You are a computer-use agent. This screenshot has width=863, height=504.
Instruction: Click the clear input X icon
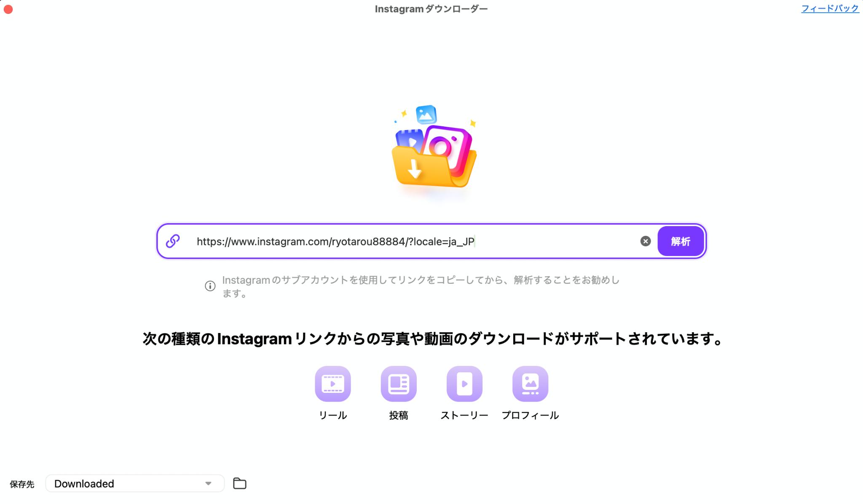coord(646,240)
